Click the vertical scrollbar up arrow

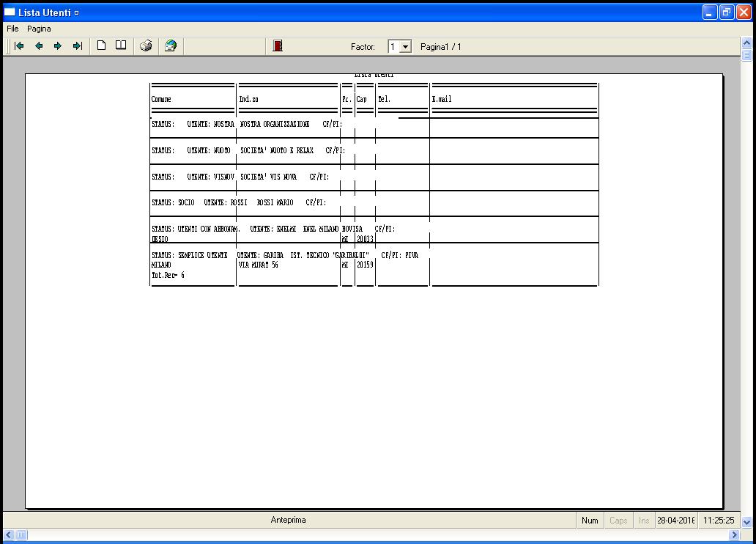point(746,43)
